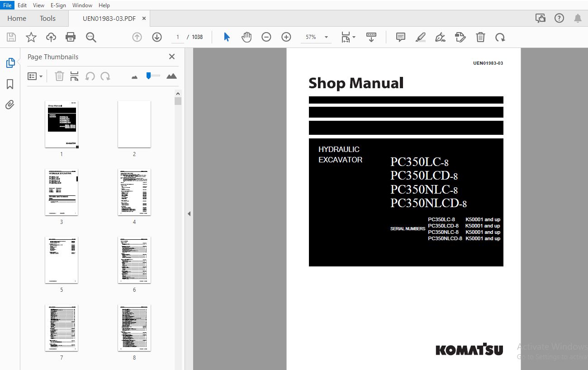Screen dimensions: 588x370
Task: Open the Help question mark menu
Action: pyautogui.click(x=559, y=18)
